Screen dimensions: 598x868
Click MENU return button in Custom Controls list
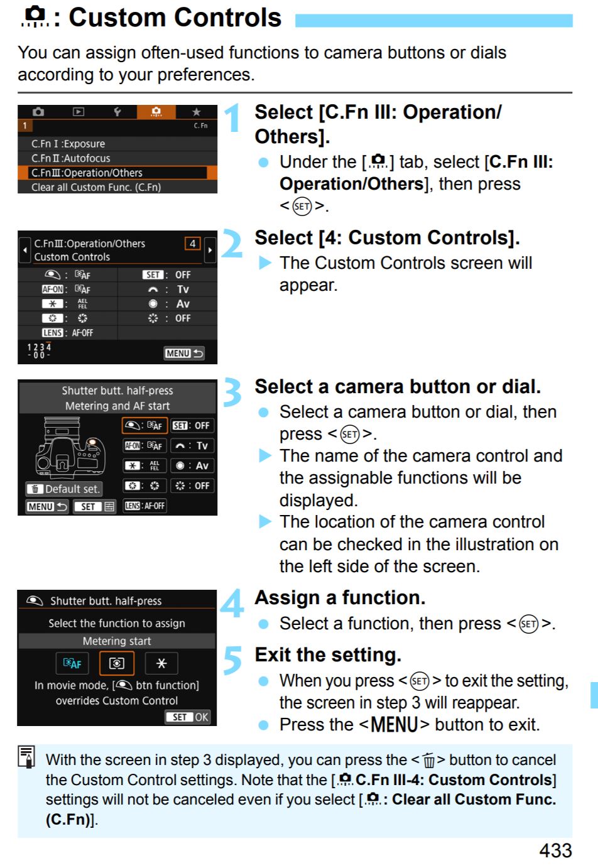(184, 354)
